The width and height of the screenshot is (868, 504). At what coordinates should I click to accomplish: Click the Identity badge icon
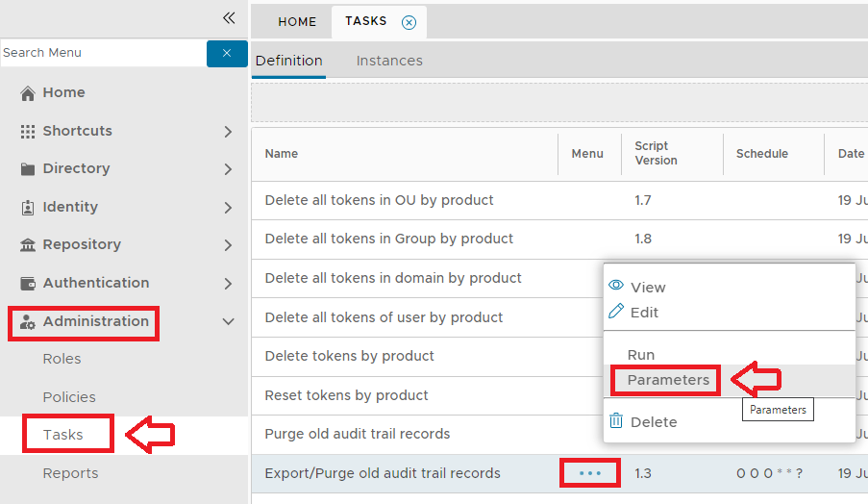click(28, 207)
